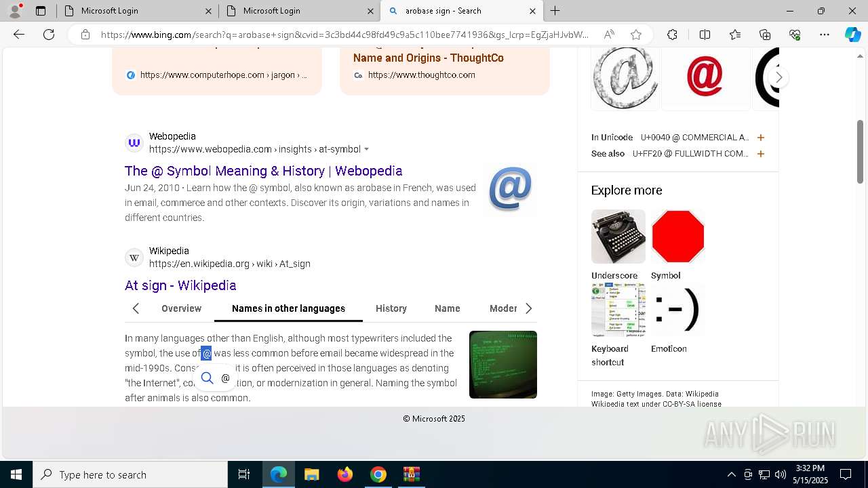Select the Overview tab in Wikipedia result
This screenshot has height=488, width=868.
(181, 308)
